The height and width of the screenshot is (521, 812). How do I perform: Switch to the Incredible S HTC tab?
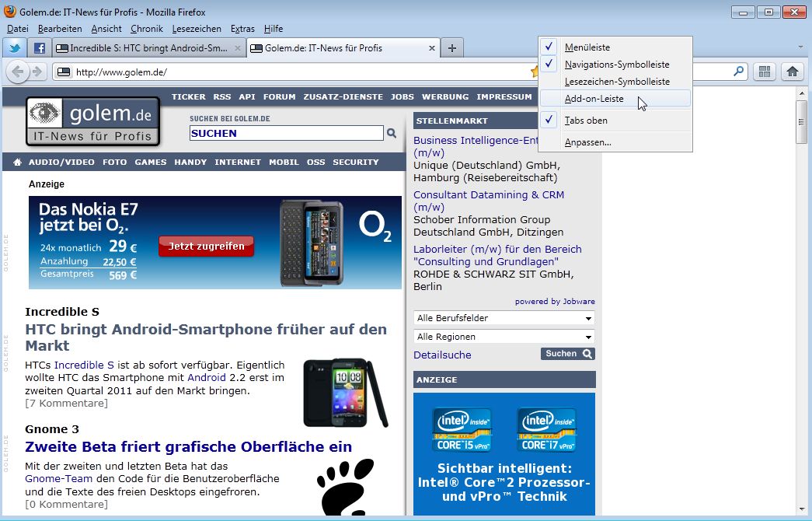pyautogui.click(x=144, y=47)
